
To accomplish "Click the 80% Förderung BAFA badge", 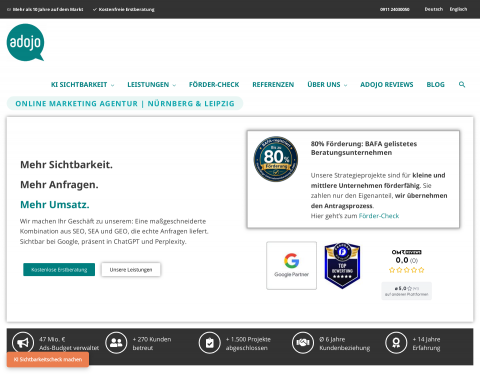I will (x=276, y=159).
